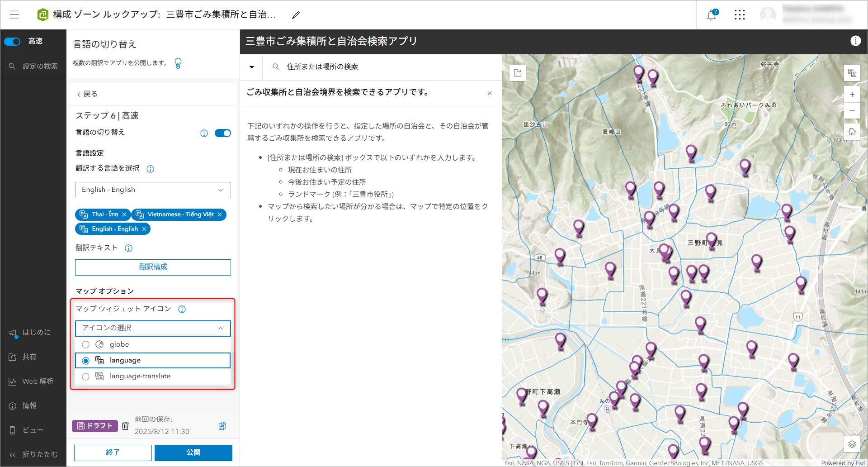Show info for 翻訳テキスト
The width and height of the screenshot is (868, 467).
tap(128, 248)
